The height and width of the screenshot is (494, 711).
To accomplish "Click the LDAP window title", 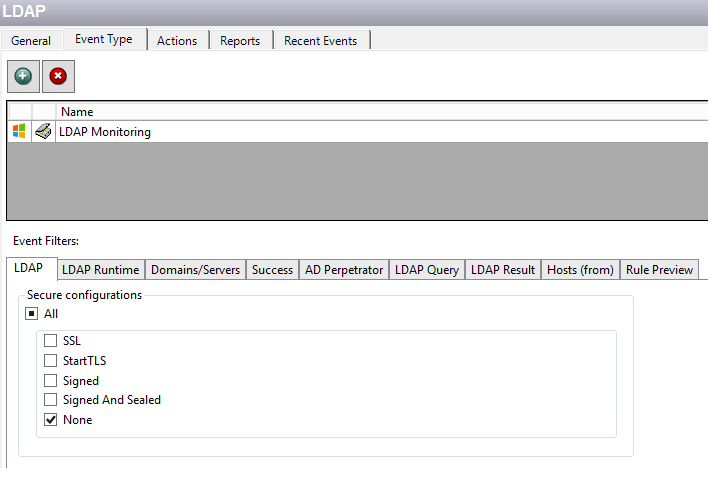I will click(x=24, y=11).
